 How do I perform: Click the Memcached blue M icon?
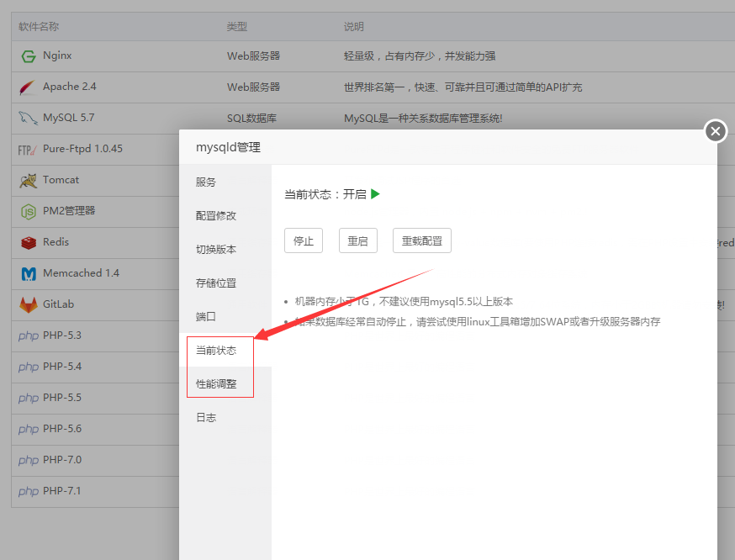coord(29,273)
